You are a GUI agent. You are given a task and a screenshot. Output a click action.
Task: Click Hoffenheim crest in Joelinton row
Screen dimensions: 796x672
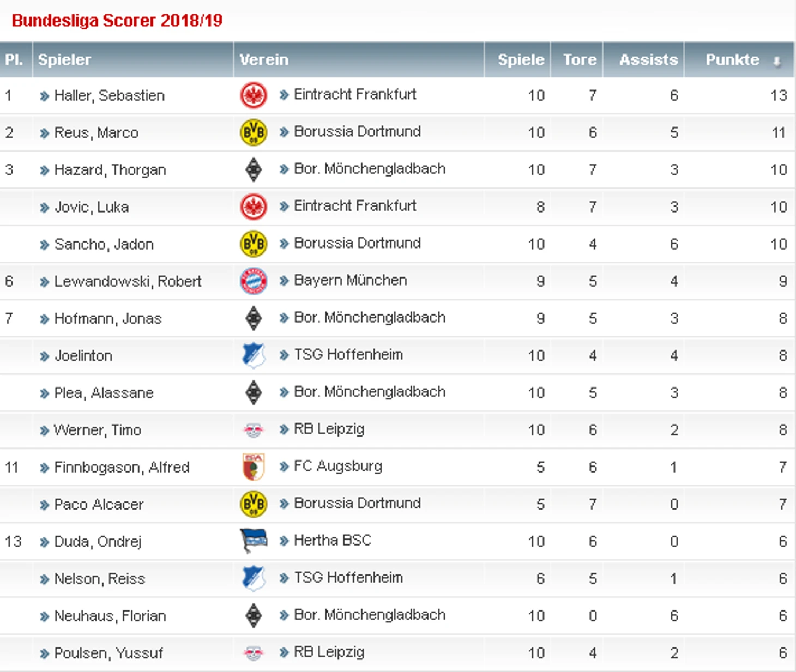pos(254,355)
